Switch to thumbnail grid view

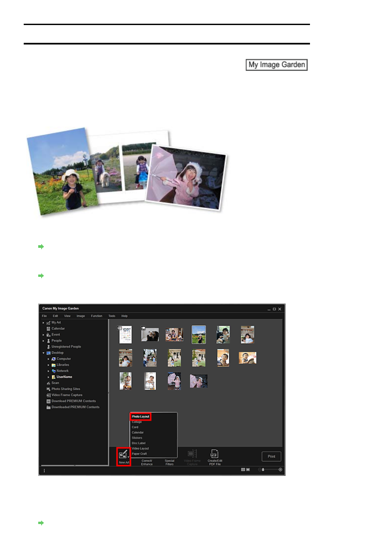point(243,470)
